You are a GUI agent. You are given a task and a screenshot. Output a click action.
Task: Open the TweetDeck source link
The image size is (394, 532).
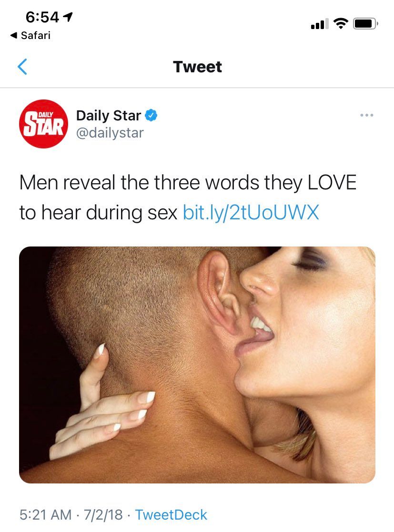pyautogui.click(x=171, y=515)
